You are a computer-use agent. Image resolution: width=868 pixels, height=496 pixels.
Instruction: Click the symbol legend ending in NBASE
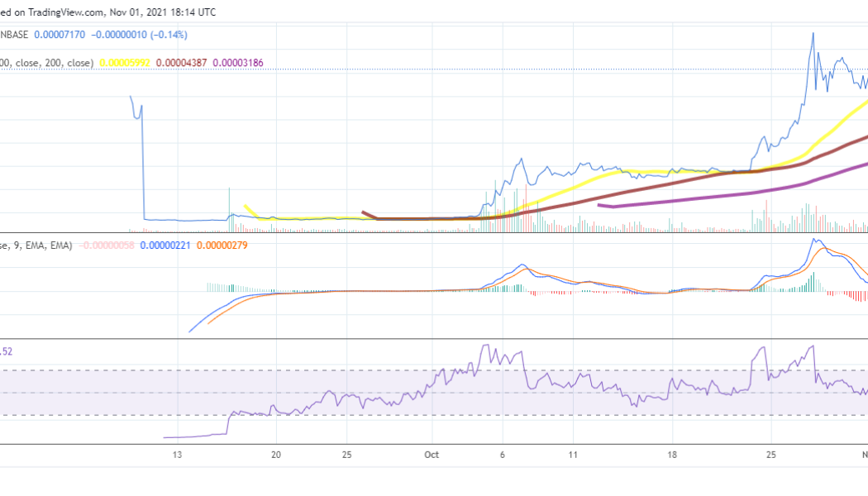tap(15, 35)
